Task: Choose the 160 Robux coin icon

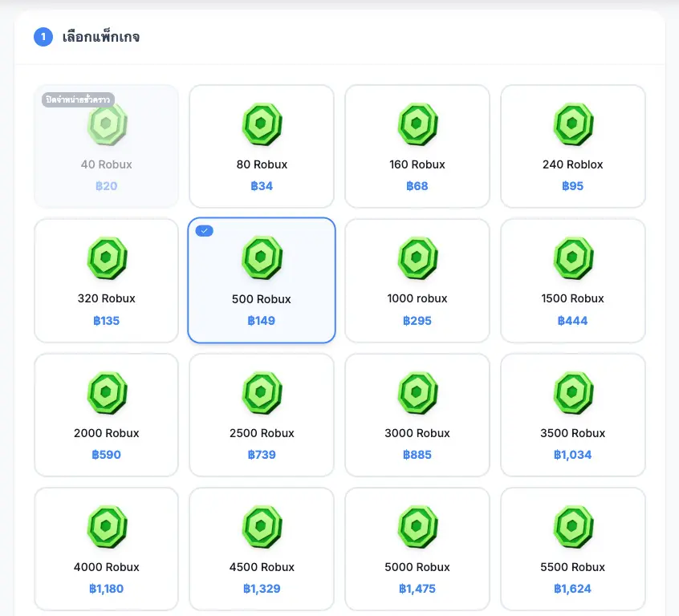Action: point(417,124)
